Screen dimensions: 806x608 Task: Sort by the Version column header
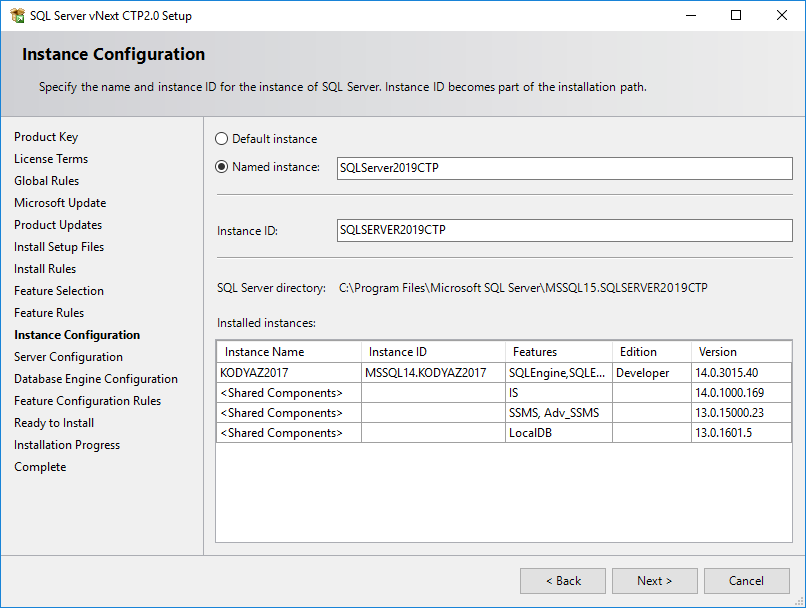click(741, 352)
